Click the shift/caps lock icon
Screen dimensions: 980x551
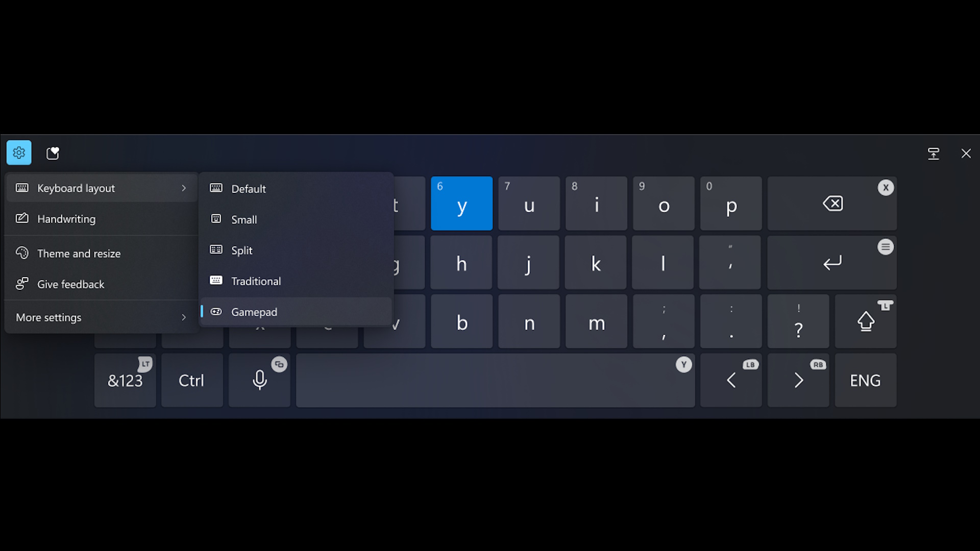[x=865, y=321]
